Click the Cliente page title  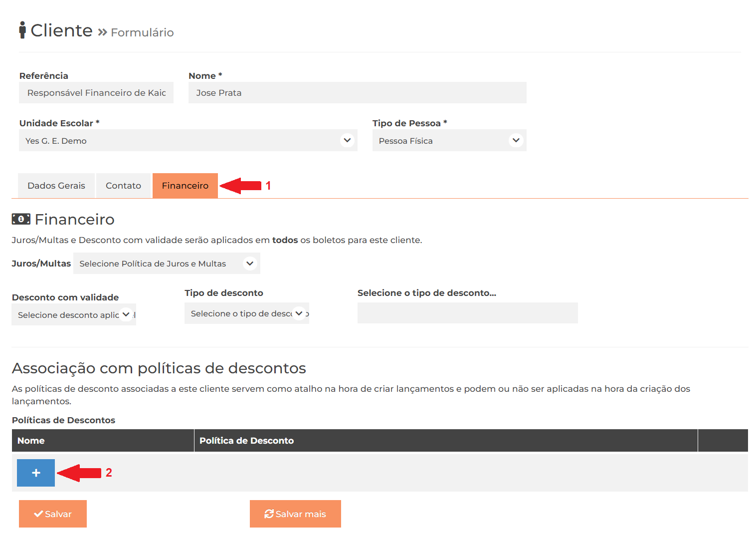[62, 30]
